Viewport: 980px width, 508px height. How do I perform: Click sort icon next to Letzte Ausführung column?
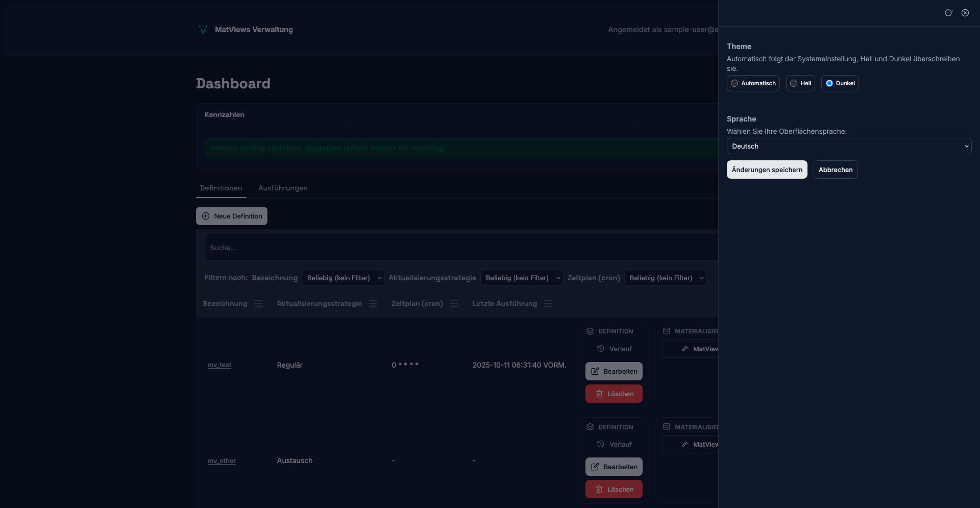coord(548,304)
